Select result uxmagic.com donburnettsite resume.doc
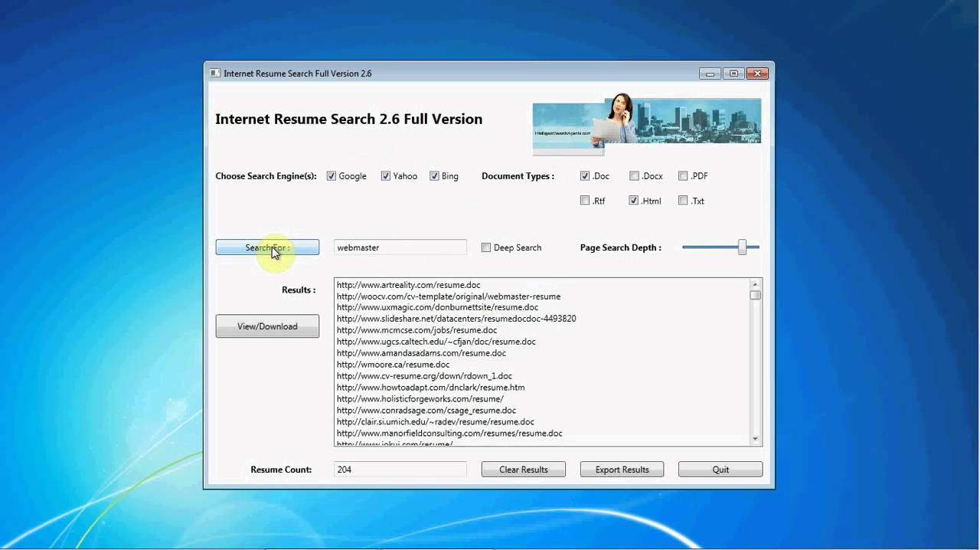The height and width of the screenshot is (550, 980). 437,307
